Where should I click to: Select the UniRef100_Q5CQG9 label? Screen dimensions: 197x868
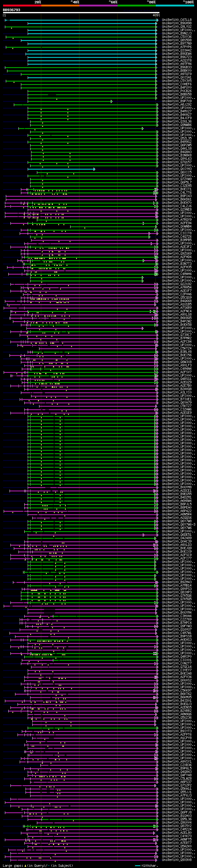pyautogui.click(x=177, y=297)
